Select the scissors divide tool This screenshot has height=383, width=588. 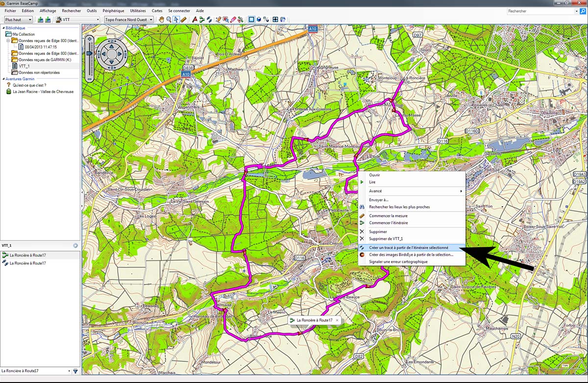point(241,20)
